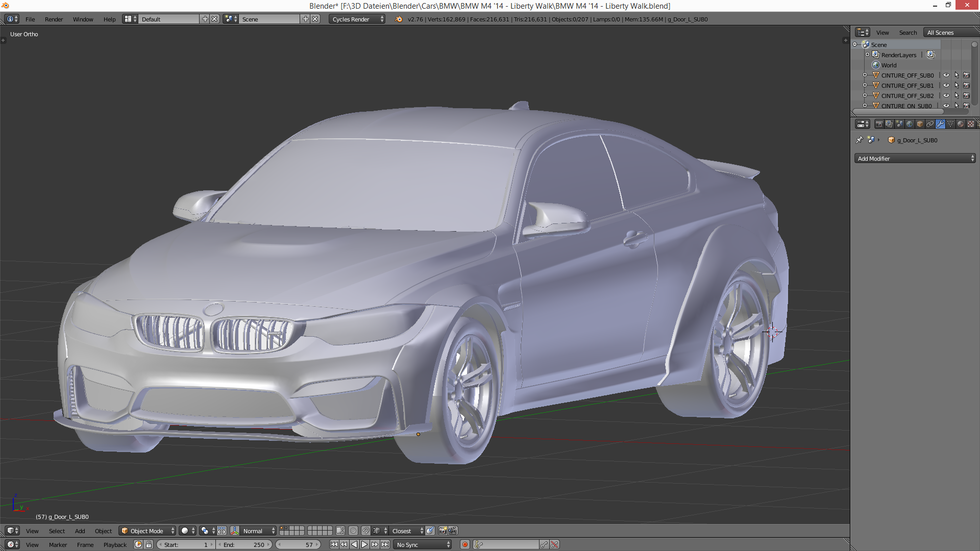Add a new scene with plus button
The height and width of the screenshot is (551, 980).
(306, 19)
